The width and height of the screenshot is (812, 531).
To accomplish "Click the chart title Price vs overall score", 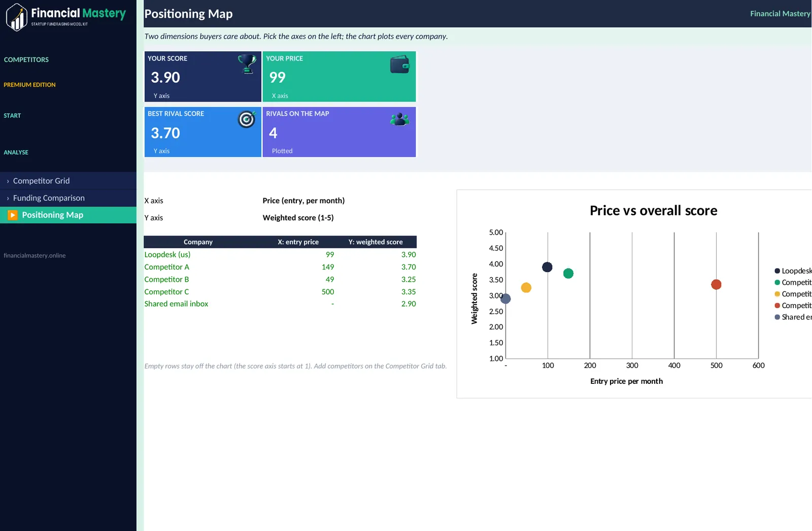I will click(653, 211).
